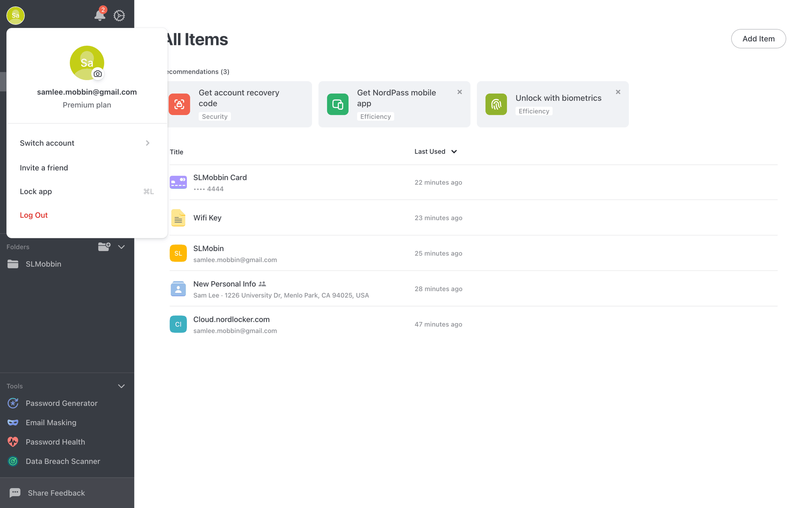Open the Last Used sort dropdown
812x508 pixels.
(x=436, y=152)
